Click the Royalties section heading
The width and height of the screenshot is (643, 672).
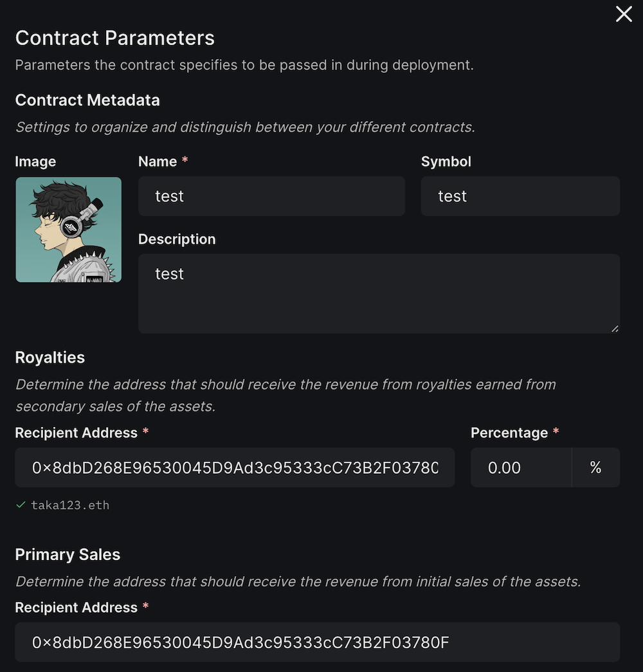(50, 358)
